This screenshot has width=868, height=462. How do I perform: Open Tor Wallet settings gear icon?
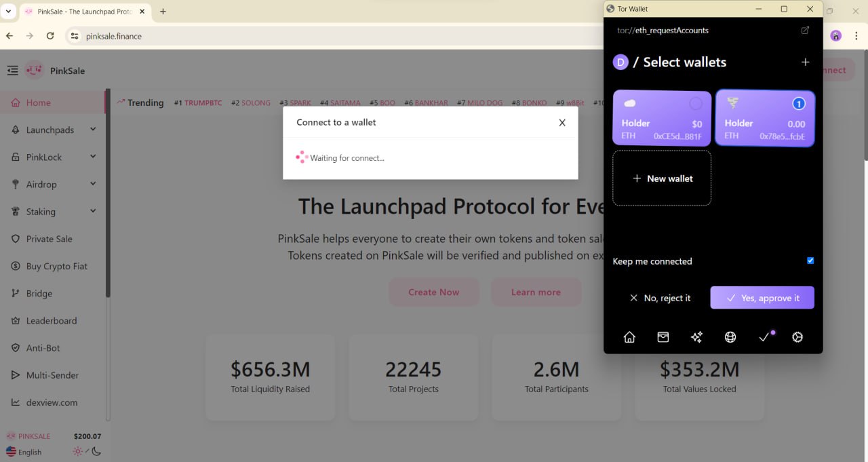[797, 337]
